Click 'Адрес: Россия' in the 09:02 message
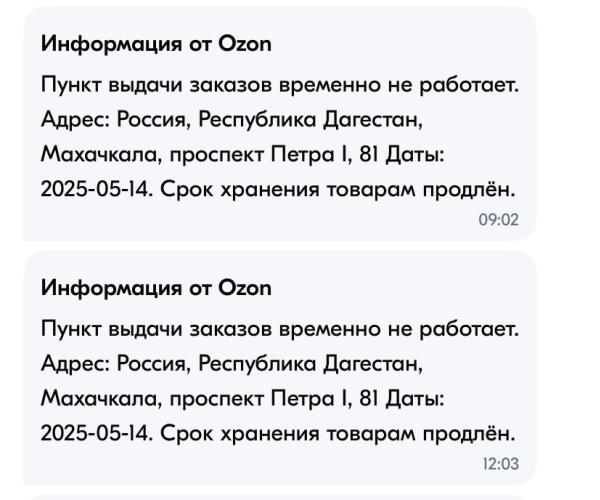This screenshot has width=600, height=500. tap(116, 119)
